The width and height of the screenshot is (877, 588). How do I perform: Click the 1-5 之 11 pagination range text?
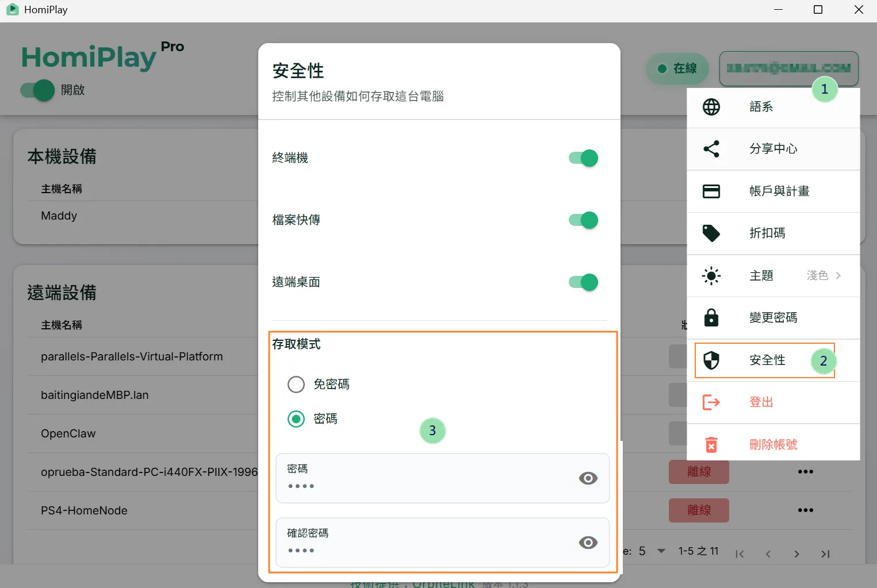tap(698, 551)
